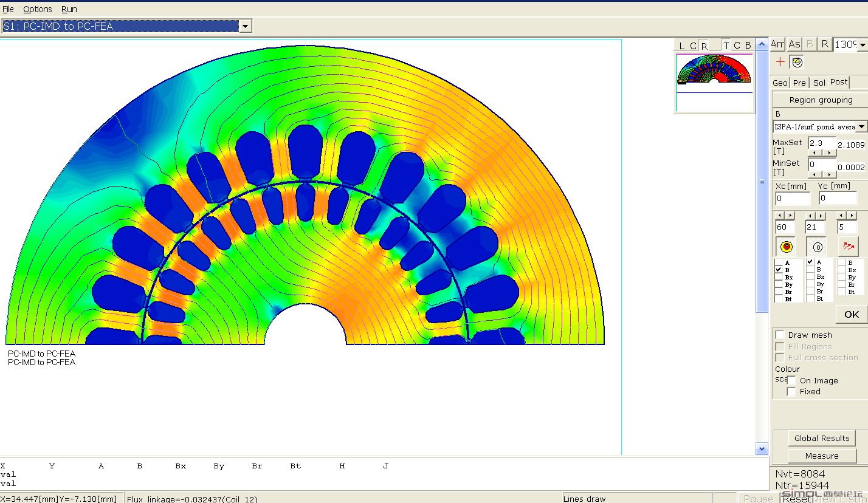
Task: Expand the ISPA-1/surf. pond. average dropdown
Action: point(861,126)
